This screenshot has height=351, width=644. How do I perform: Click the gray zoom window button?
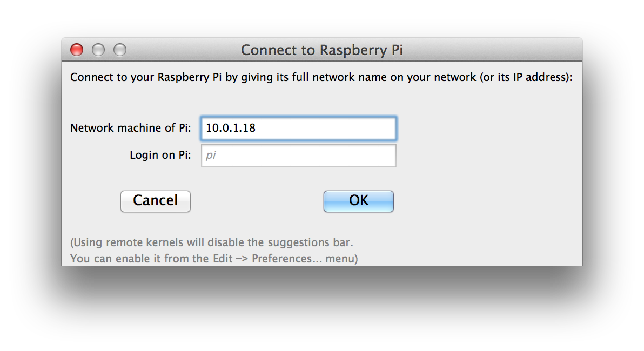coord(120,50)
